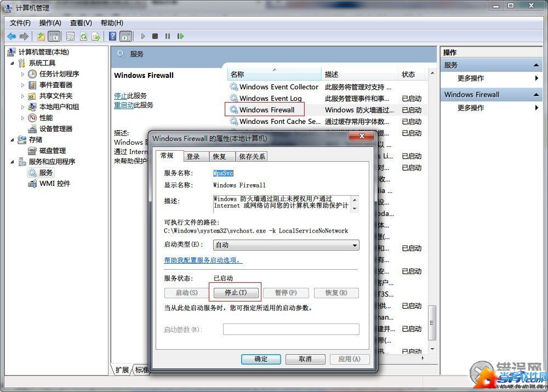548x392 pixels.
Task: Click the 确定 button
Action: click(261, 359)
